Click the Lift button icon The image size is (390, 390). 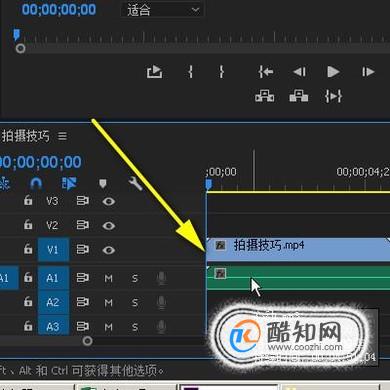coord(265,96)
